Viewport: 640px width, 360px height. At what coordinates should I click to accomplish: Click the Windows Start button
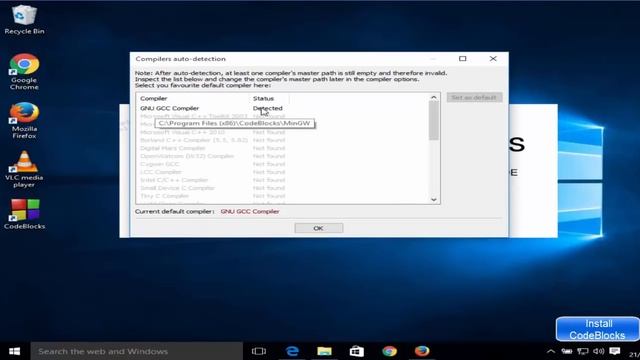pos(15,351)
